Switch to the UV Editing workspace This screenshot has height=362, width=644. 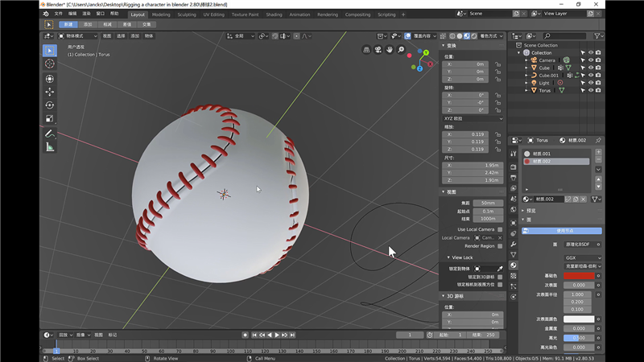(214, 14)
